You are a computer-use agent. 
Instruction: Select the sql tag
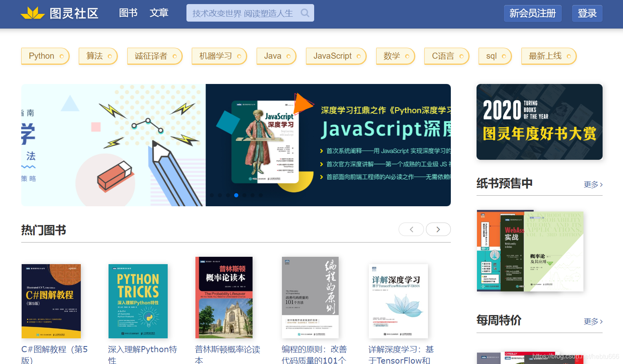pos(495,56)
